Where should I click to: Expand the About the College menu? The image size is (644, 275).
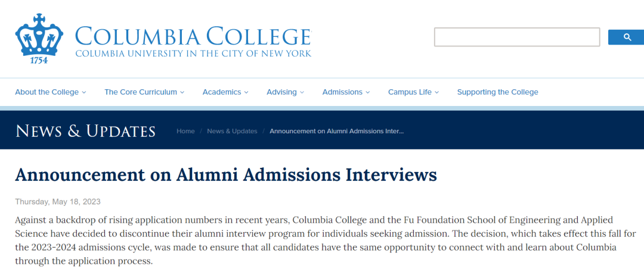pyautogui.click(x=50, y=92)
